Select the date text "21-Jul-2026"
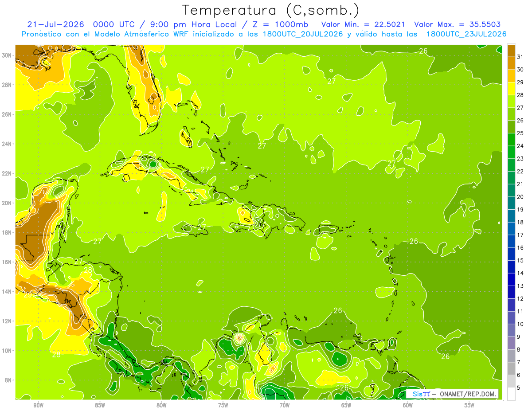Viewport: 532px width, 411px height. 56,24
